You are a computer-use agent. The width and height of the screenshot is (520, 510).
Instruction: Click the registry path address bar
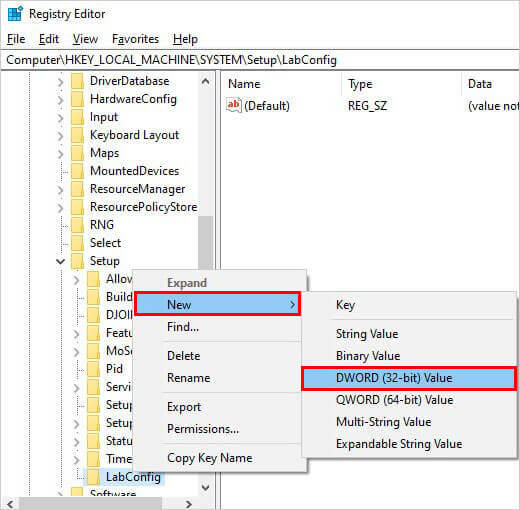pyautogui.click(x=260, y=60)
